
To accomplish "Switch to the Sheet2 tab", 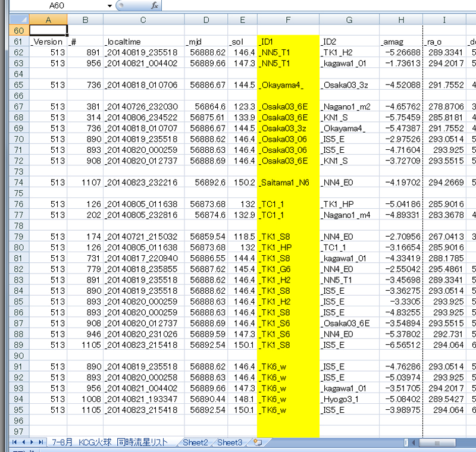I will [195, 442].
